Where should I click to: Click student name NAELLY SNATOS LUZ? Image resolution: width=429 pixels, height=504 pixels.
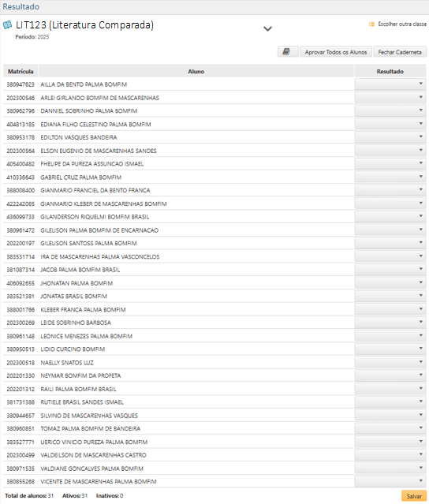(x=67, y=363)
